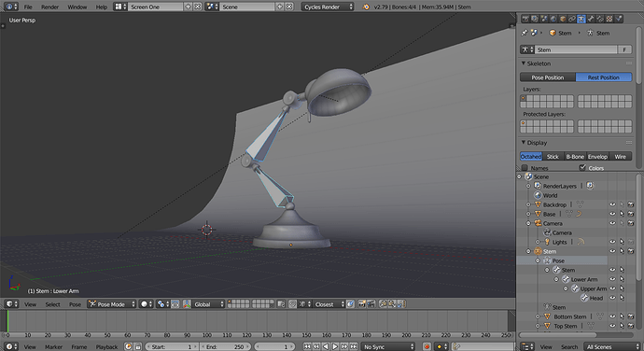Click the F fake user button
Screen dimensions: 644x351
tap(624, 49)
